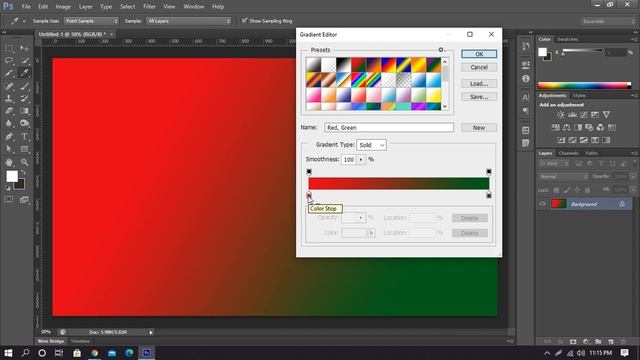The width and height of the screenshot is (640, 360).
Task: Select the Lasso tool
Action: pos(9,61)
